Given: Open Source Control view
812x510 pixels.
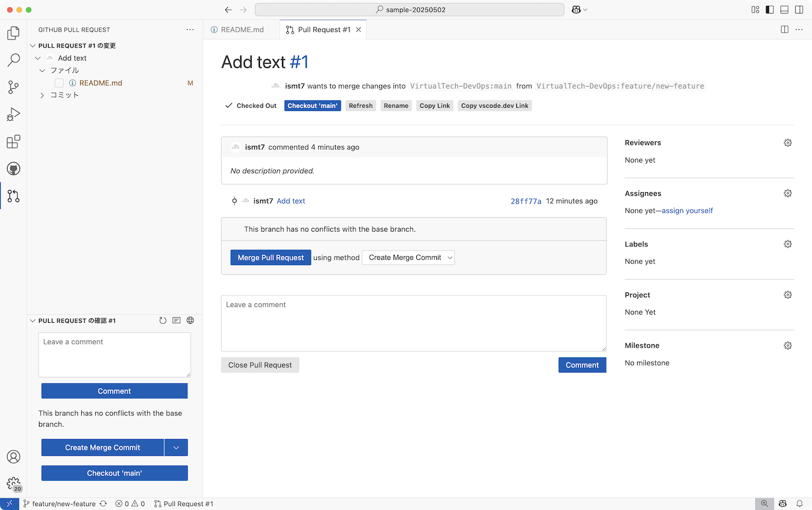Looking at the screenshot, I should tap(14, 87).
